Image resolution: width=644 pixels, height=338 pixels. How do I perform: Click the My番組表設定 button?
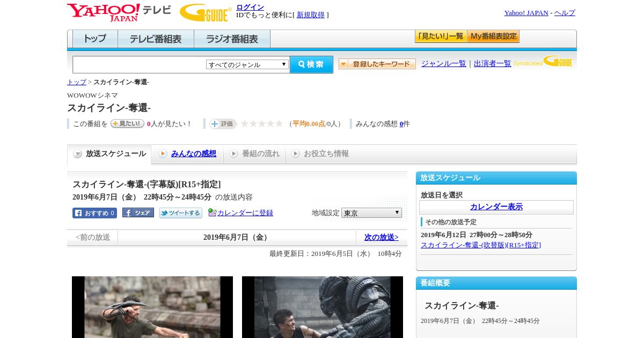pos(493,36)
